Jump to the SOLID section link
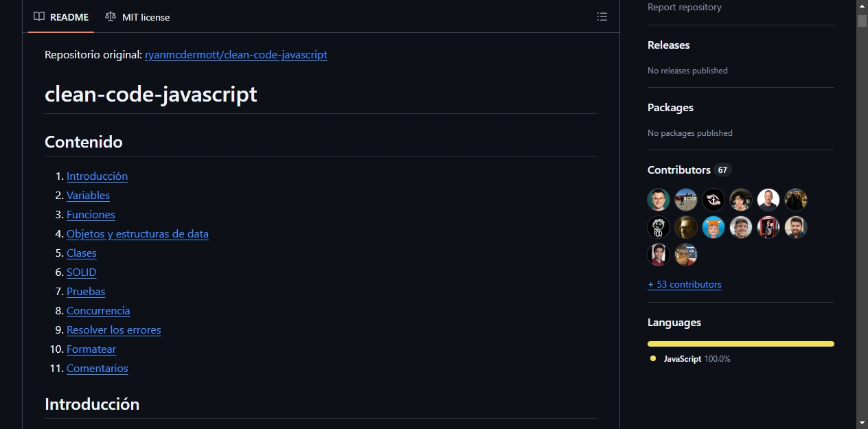This screenshot has height=429, width=868. (x=82, y=272)
